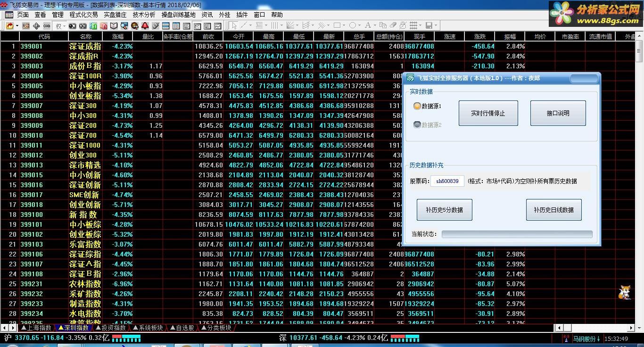Open the line tool dropdown arrow

250,25
